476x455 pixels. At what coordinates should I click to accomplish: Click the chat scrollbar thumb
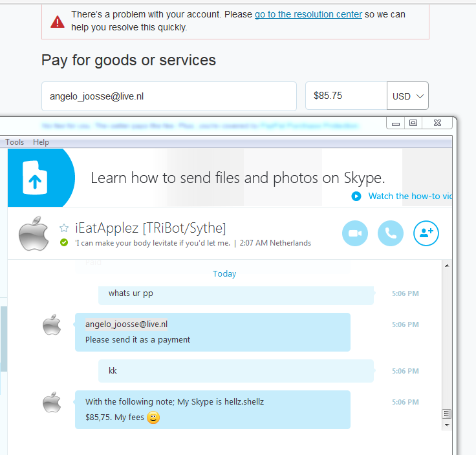point(446,414)
